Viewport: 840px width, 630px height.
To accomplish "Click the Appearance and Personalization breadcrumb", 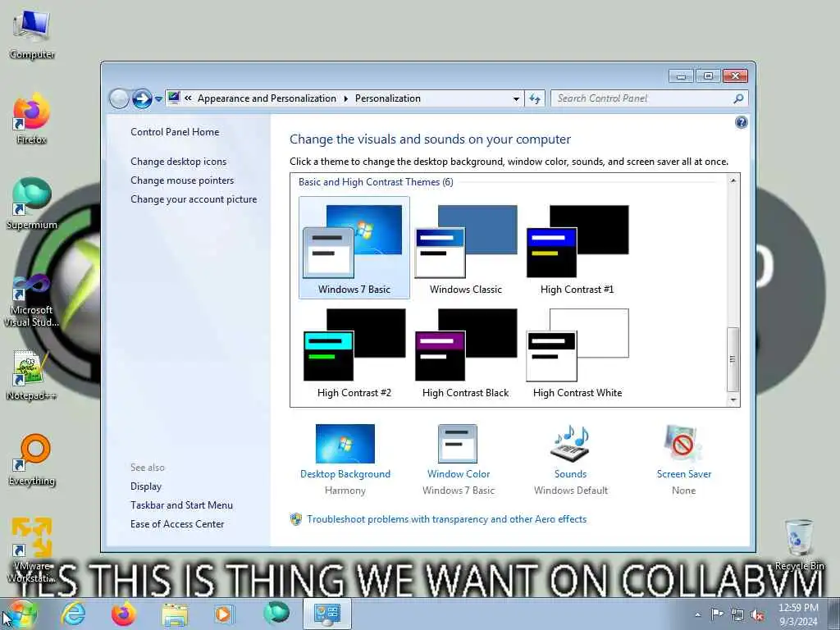I will [267, 98].
